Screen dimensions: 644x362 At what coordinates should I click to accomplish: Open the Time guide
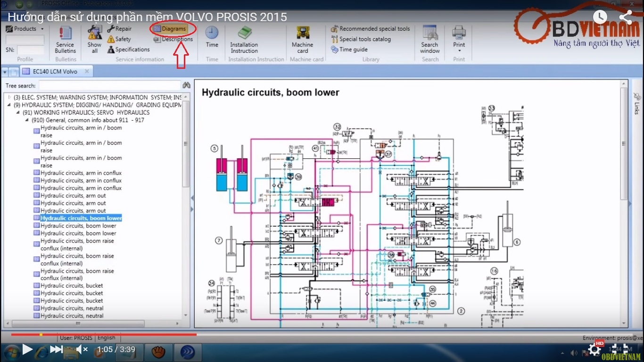[349, 49]
